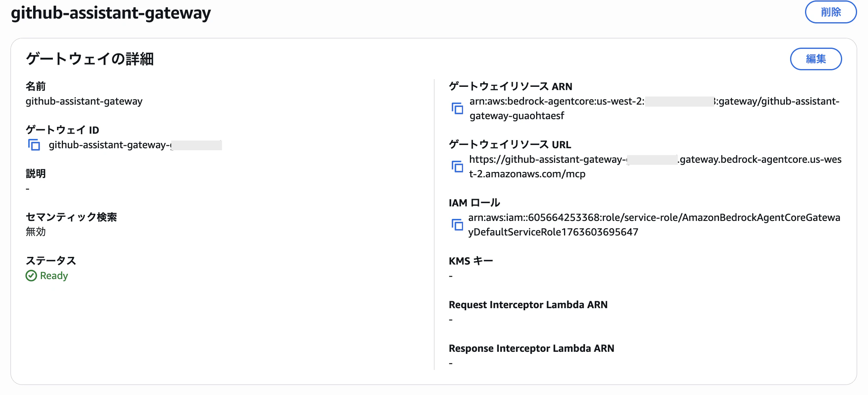Click the copy icon beside github-assistant-gateway-guaohtaesf ARN
Image resolution: width=868 pixels, height=395 pixels.
click(457, 108)
